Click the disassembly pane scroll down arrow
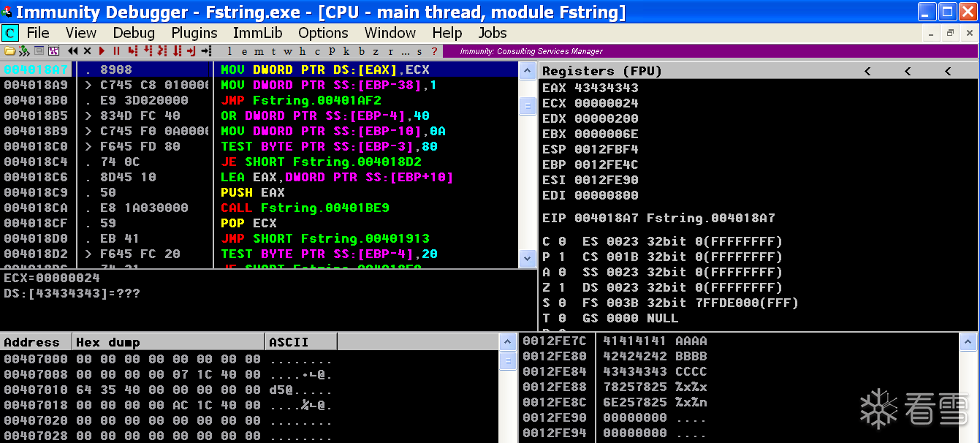This screenshot has width=980, height=443. [528, 259]
